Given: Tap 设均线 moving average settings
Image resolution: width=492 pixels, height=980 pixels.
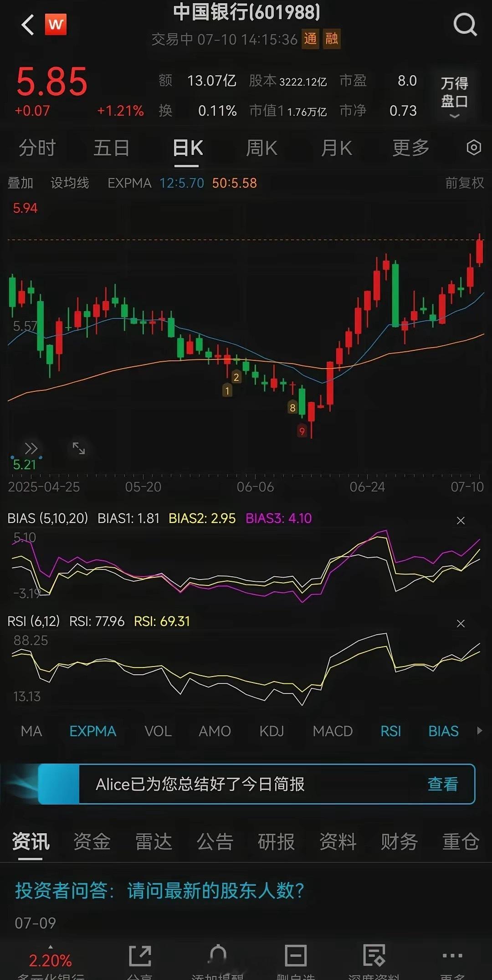Looking at the screenshot, I should click(70, 183).
